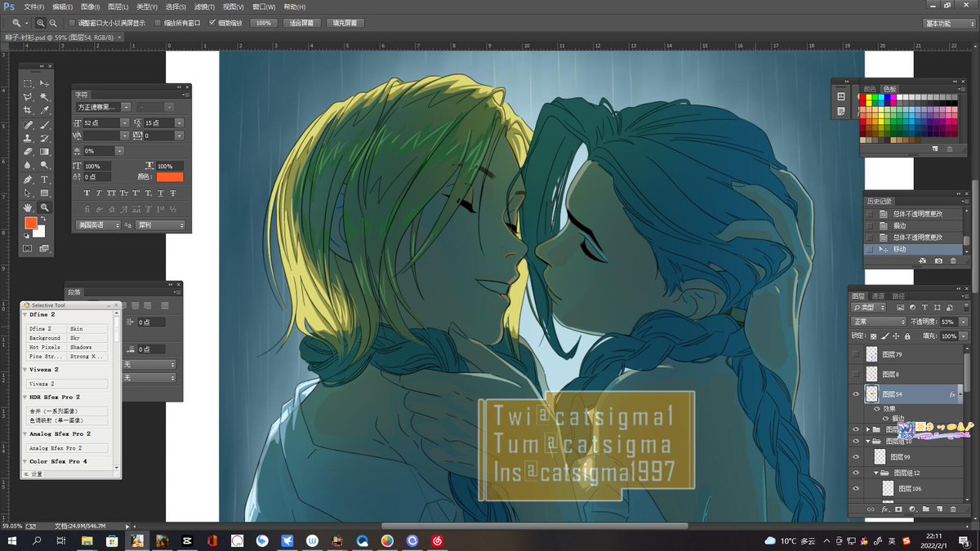Show layer 图层8 using visibility box
The image size is (980, 551).
click(x=856, y=374)
